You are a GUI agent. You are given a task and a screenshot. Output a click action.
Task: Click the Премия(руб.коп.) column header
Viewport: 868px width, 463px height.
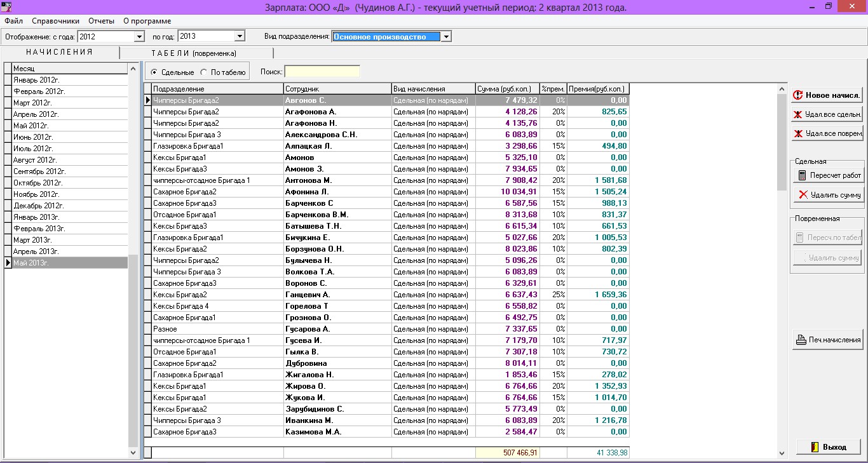598,89
